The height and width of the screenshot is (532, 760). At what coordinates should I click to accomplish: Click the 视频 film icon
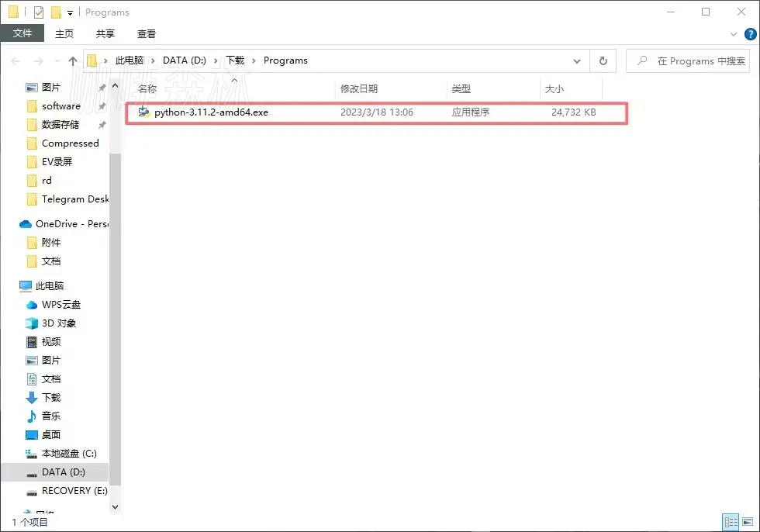[x=32, y=342]
